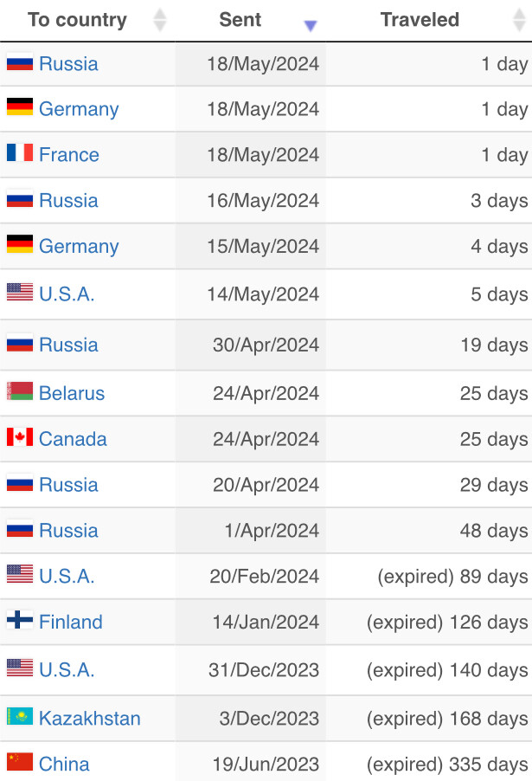The height and width of the screenshot is (781, 532).
Task: Click the U.S.A. flag in the 14/May/2024 row
Action: pos(20,292)
